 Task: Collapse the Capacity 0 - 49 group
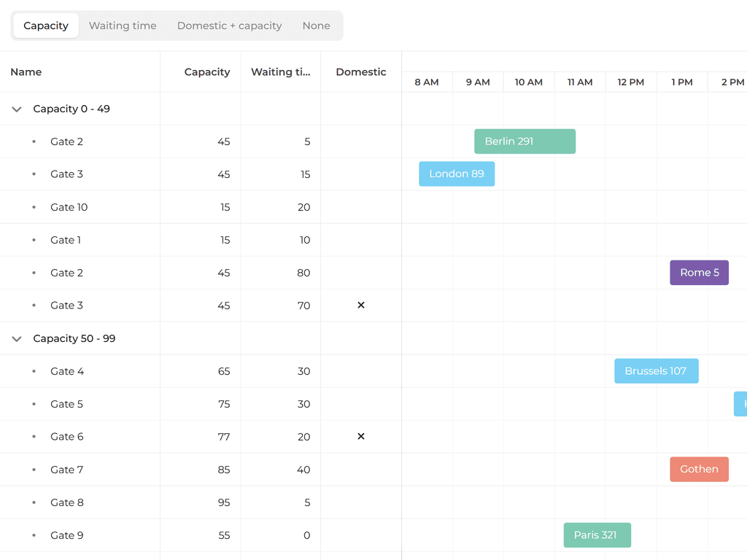(x=17, y=109)
